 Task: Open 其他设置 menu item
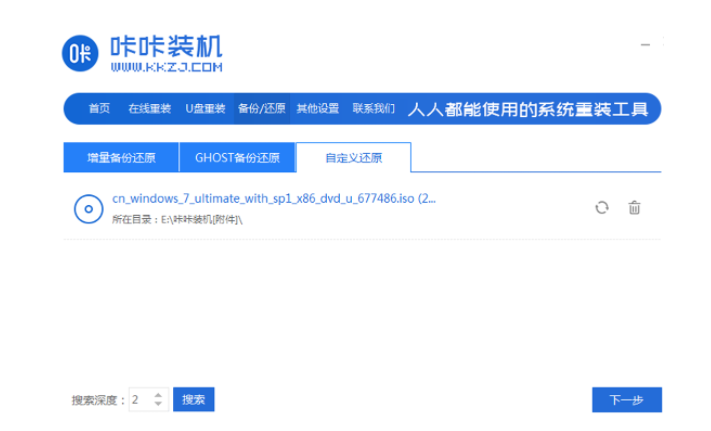pyautogui.click(x=318, y=109)
